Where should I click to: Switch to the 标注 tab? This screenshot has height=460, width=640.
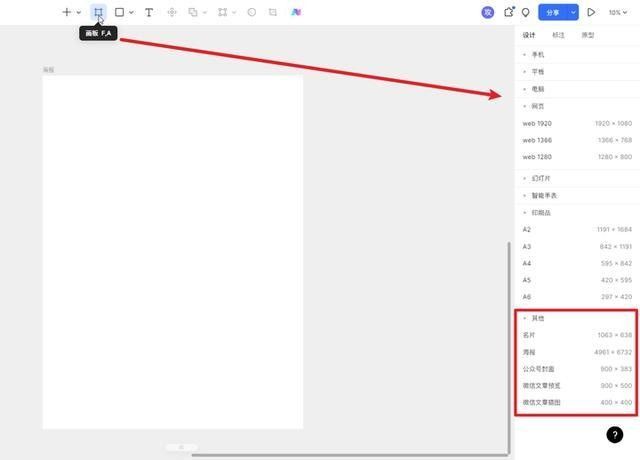[558, 35]
